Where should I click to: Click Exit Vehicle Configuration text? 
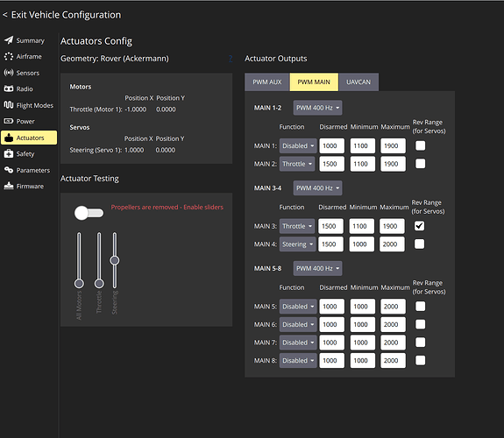pos(67,15)
